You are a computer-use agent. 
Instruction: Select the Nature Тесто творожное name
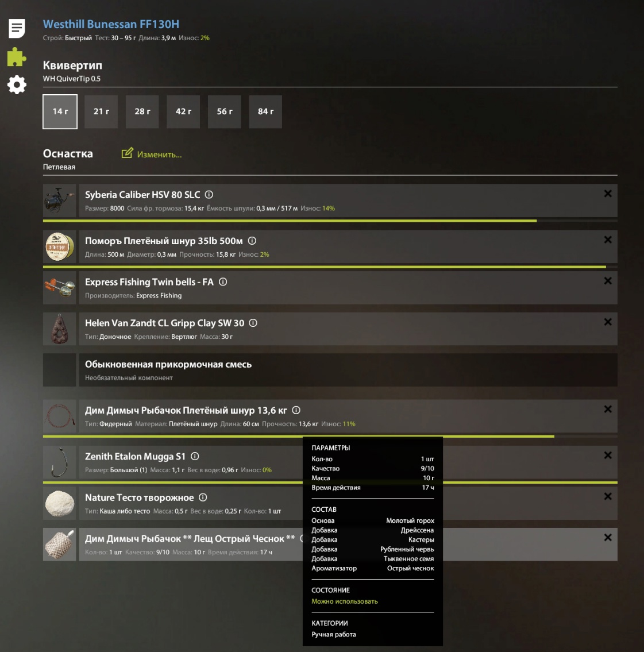[139, 497]
